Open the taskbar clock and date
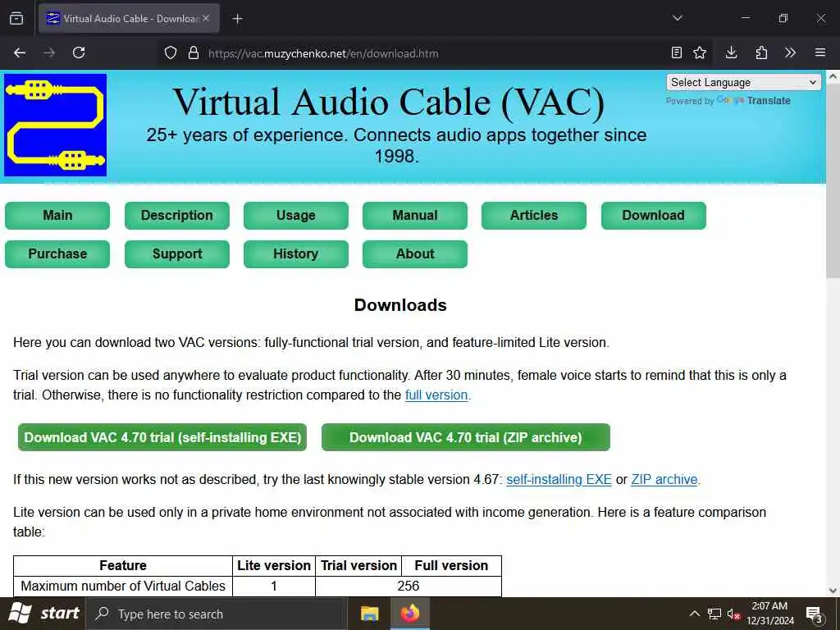Viewport: 840px width, 630px height. click(x=769, y=614)
